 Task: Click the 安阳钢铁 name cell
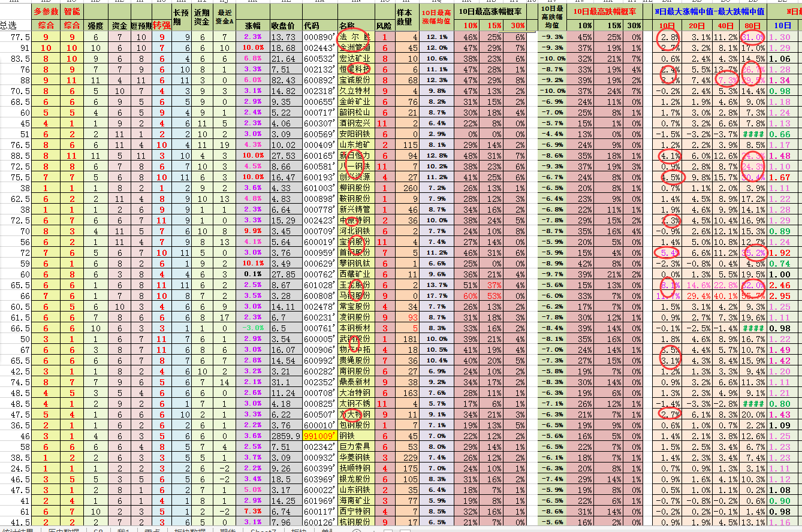pyautogui.click(x=355, y=134)
